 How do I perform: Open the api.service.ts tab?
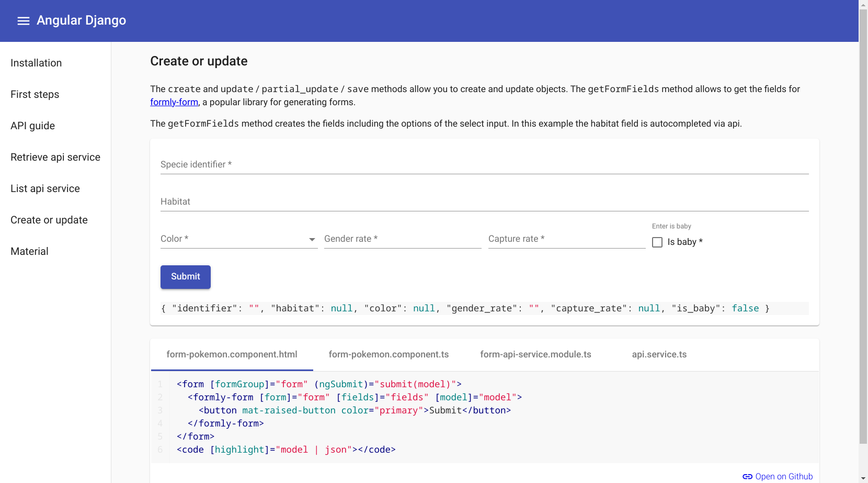(659, 354)
